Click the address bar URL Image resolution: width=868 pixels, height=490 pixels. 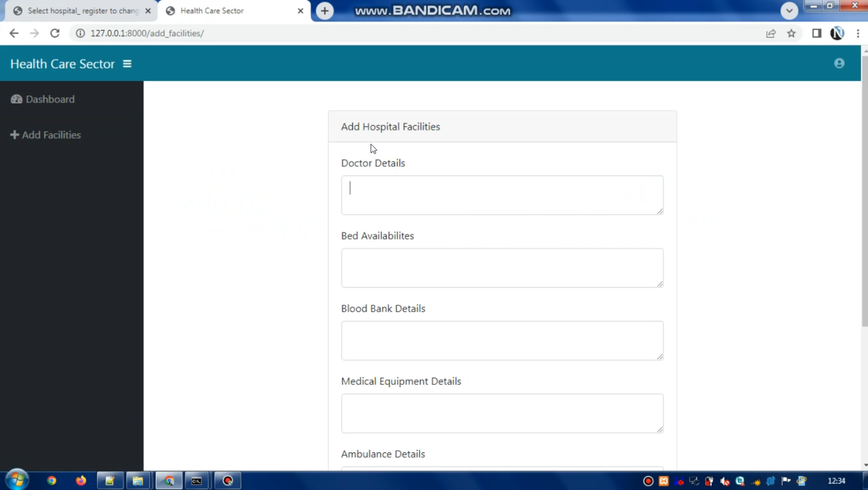click(147, 33)
